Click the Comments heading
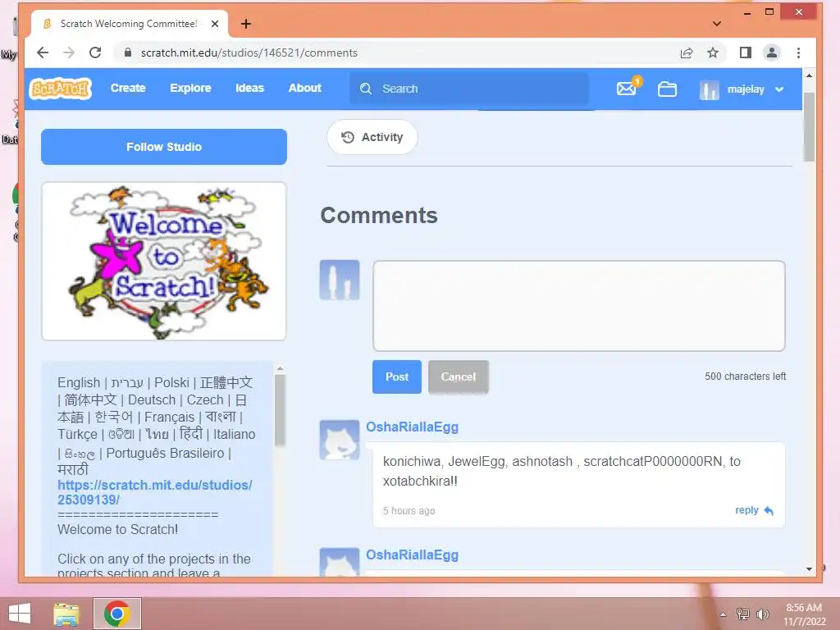Image resolution: width=840 pixels, height=630 pixels. (x=379, y=216)
